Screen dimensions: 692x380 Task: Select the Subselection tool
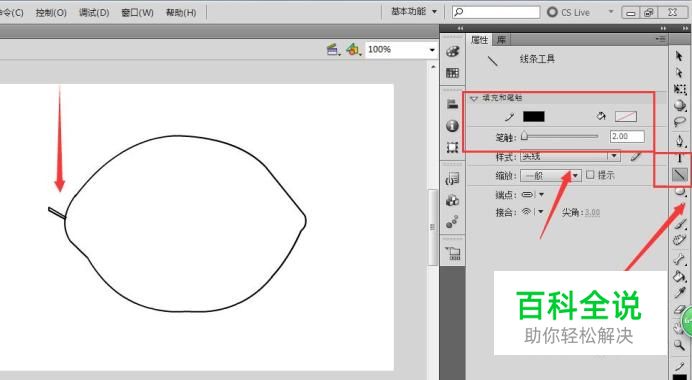[x=679, y=72]
